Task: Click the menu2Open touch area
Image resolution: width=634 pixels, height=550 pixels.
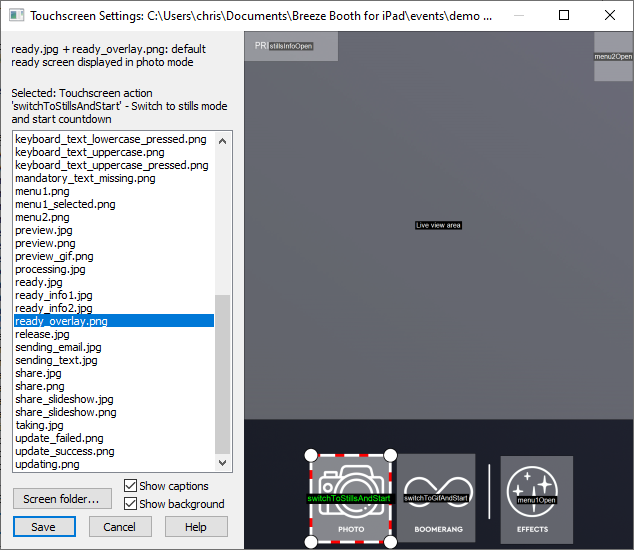Action: [613, 57]
